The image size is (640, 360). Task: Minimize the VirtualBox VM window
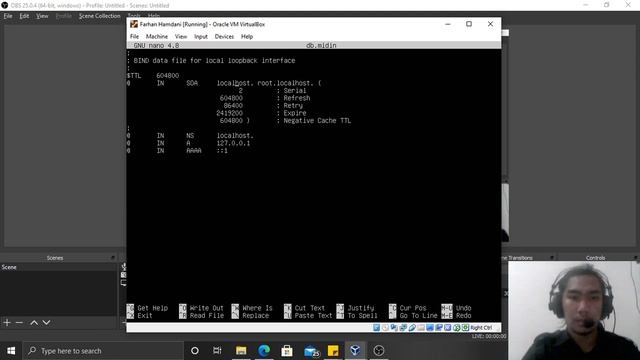pyautogui.click(x=448, y=24)
